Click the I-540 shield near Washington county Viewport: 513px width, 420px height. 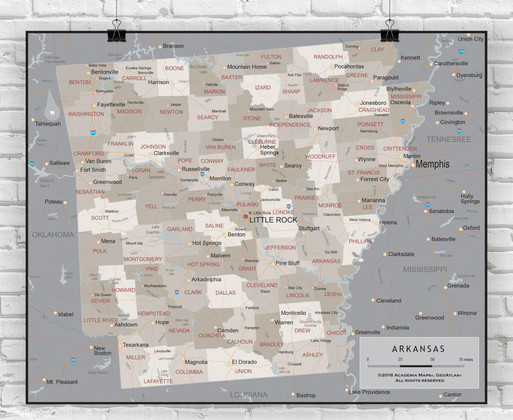pos(93,132)
